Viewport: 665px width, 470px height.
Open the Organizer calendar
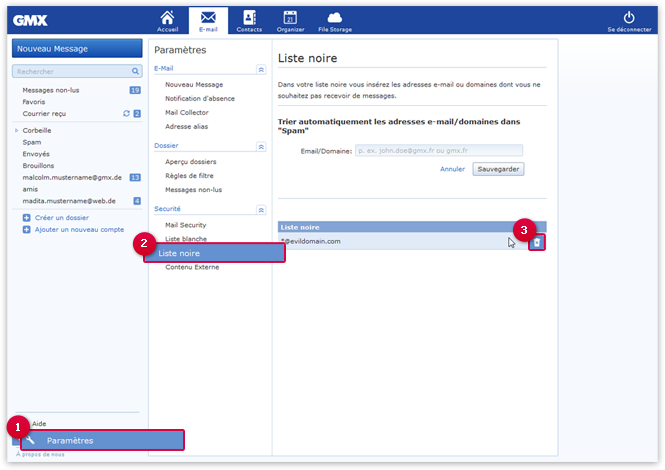[x=290, y=21]
